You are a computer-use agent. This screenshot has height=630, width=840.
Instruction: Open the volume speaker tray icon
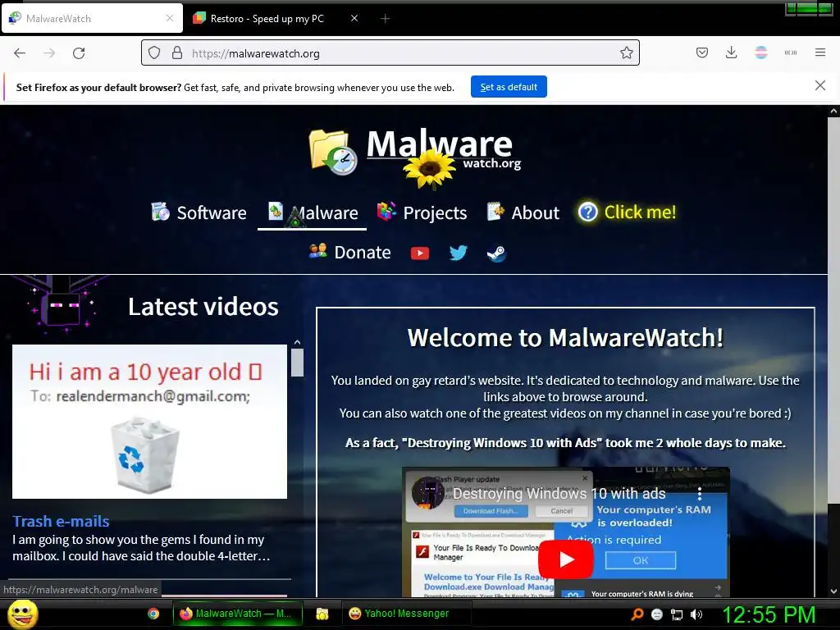click(x=696, y=614)
